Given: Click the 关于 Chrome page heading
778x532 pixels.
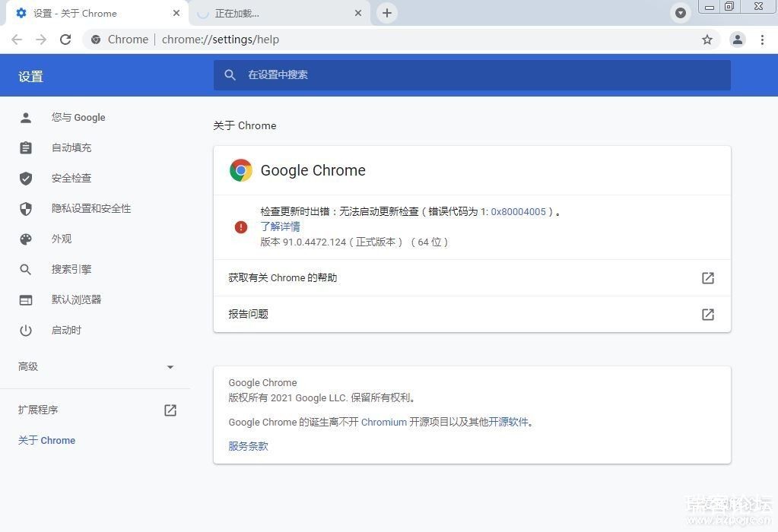Looking at the screenshot, I should click(245, 125).
